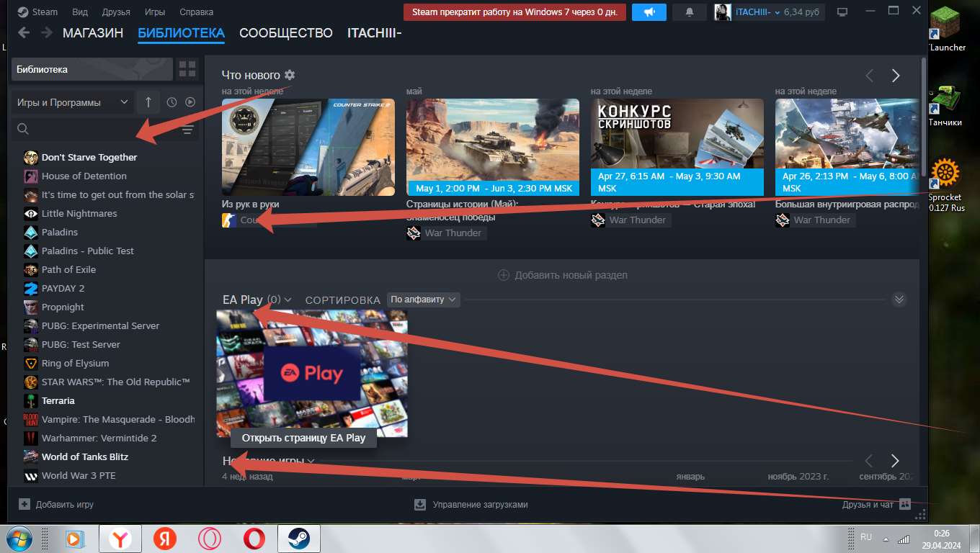The height and width of the screenshot is (553, 980).
Task: Open the megaphone announcements button
Action: (649, 12)
